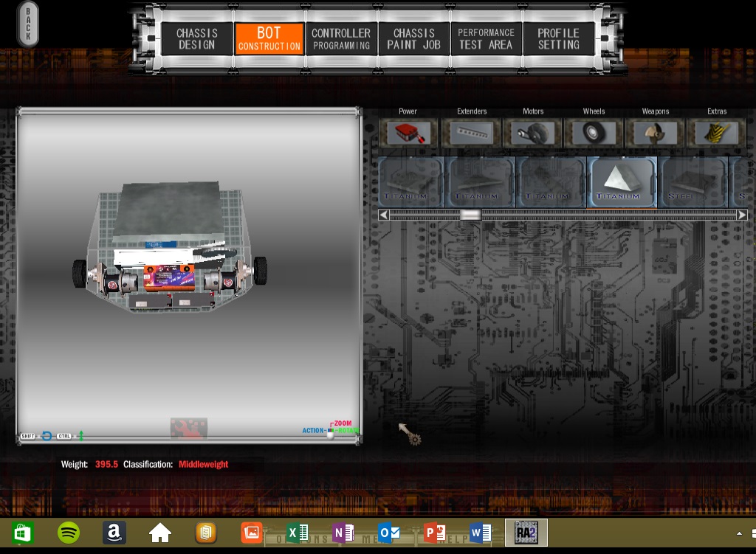Screen dimensions: 756x554
Task: Click the orange battery on the bot
Action: (x=169, y=278)
